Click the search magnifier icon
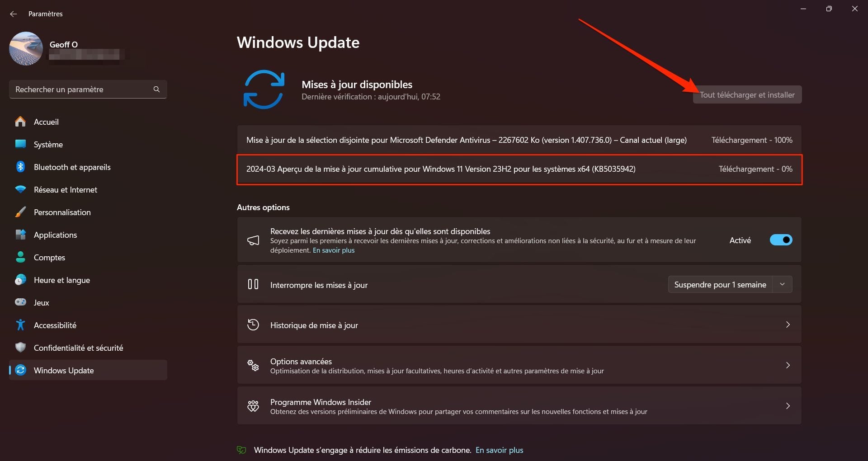The height and width of the screenshot is (461, 868). tap(156, 89)
